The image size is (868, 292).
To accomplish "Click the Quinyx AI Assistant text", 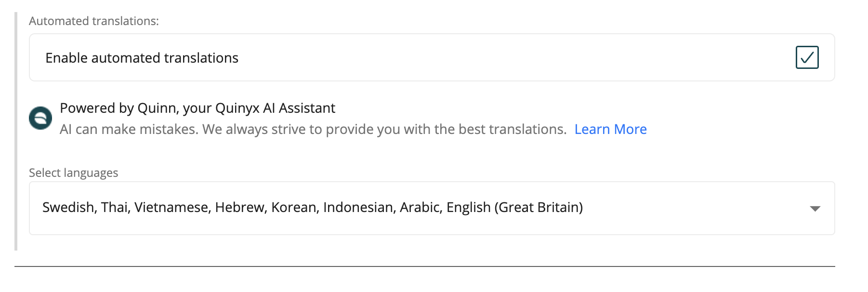I will pos(275,108).
